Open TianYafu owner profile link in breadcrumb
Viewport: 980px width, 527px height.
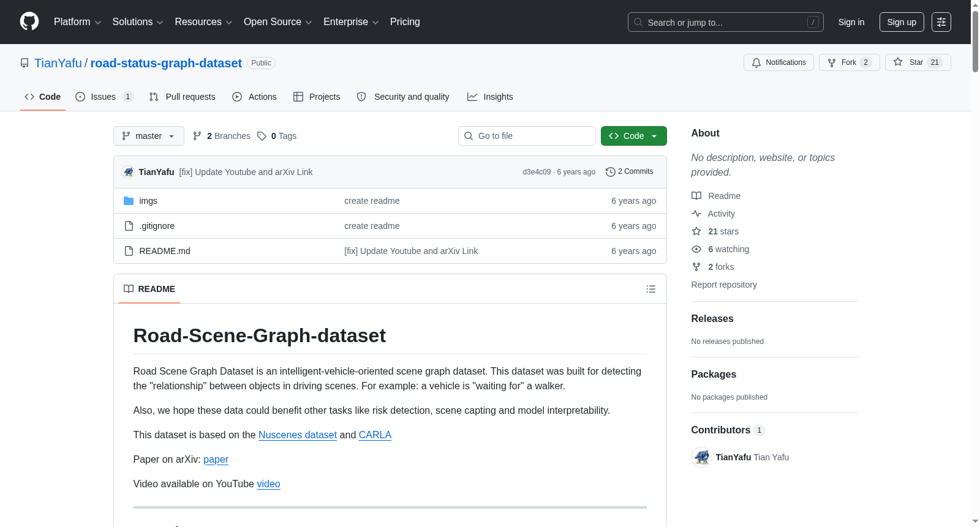[x=58, y=63]
